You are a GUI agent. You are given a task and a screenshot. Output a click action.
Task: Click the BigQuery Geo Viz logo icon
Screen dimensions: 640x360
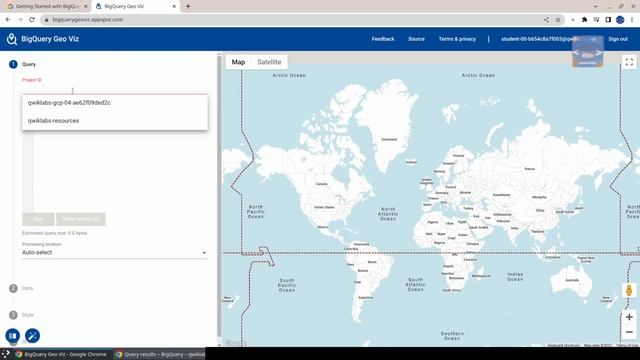[x=11, y=39]
